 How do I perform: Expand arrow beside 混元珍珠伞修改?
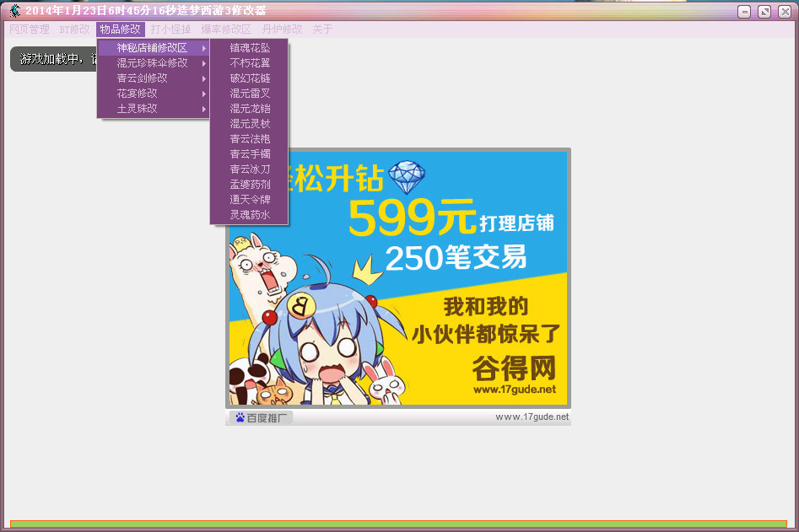coord(204,63)
